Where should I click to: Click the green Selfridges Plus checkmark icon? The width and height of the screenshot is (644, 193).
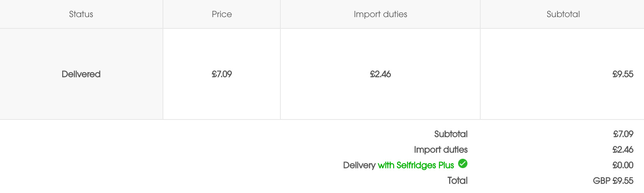point(463,163)
